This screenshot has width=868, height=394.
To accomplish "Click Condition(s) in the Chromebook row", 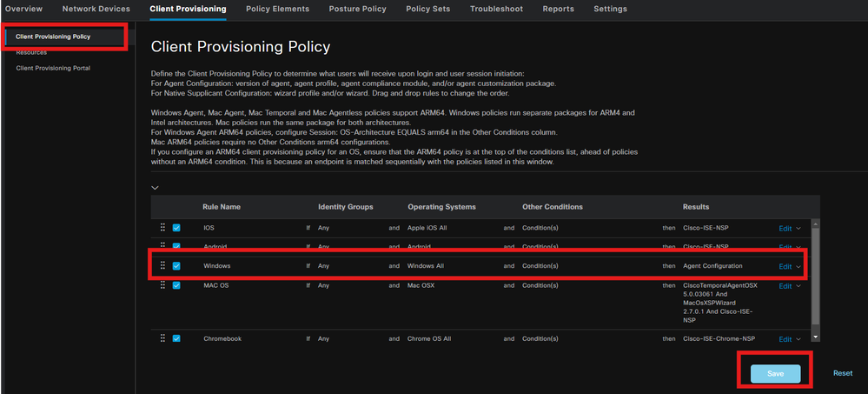I will tap(540, 338).
